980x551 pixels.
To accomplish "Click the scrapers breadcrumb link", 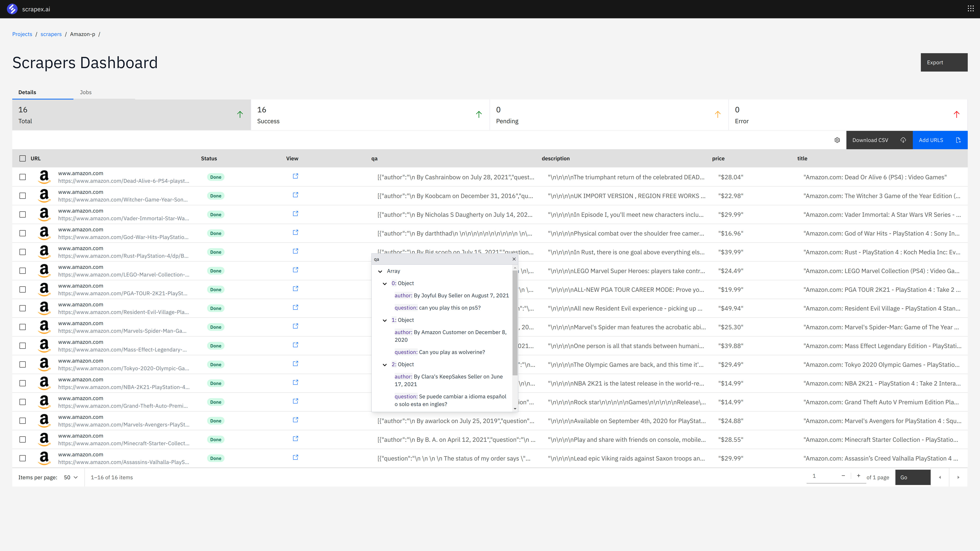I will [51, 34].
